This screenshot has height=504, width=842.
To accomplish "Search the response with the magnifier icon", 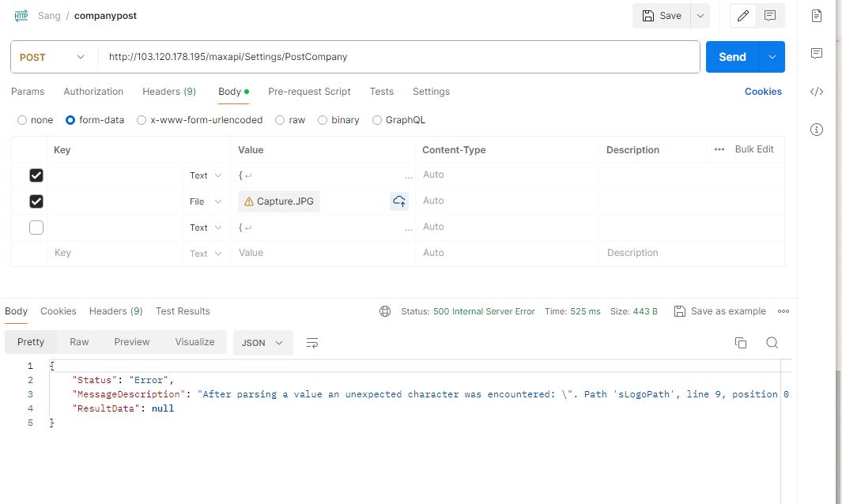I will [x=772, y=343].
